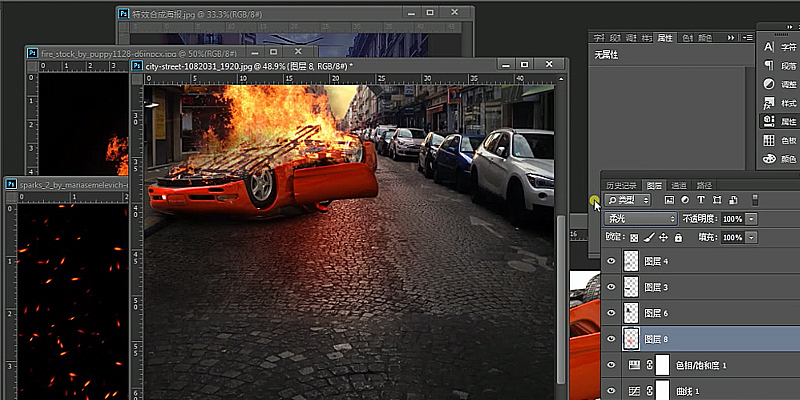Hide layer 图层 3 with eye icon
The width and height of the screenshot is (800, 400).
611,287
